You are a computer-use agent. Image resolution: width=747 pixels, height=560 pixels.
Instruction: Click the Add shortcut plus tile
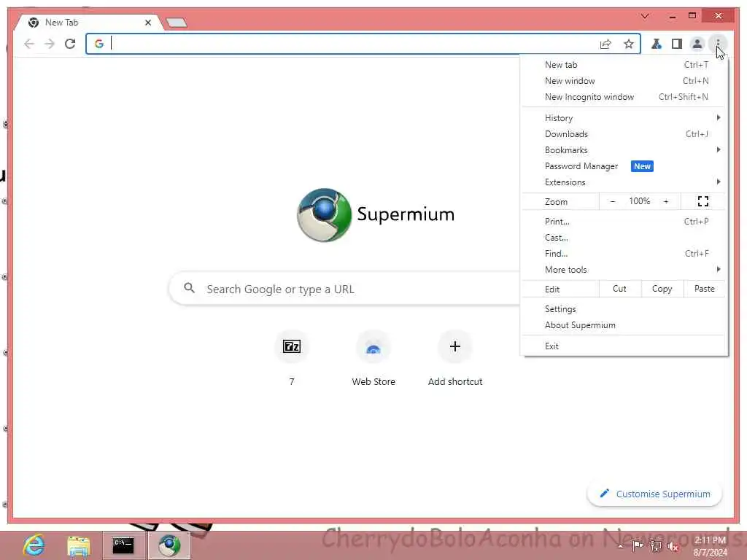(x=455, y=346)
